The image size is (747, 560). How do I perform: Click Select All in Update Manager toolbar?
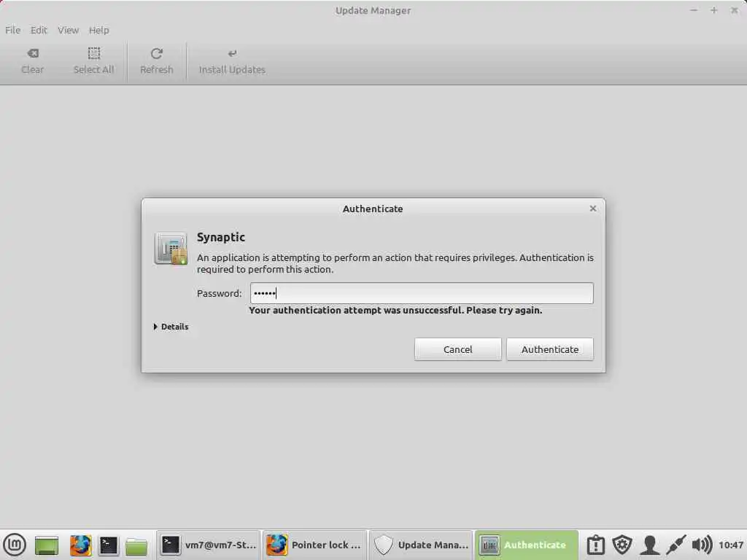tap(93, 61)
